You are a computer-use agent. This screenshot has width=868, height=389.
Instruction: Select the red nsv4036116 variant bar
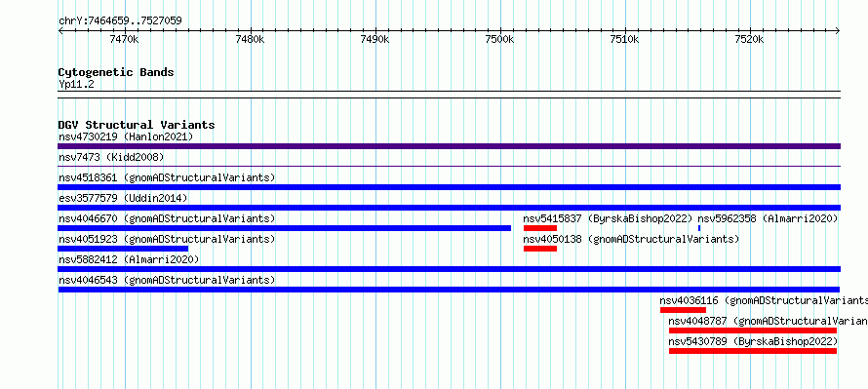point(683,310)
